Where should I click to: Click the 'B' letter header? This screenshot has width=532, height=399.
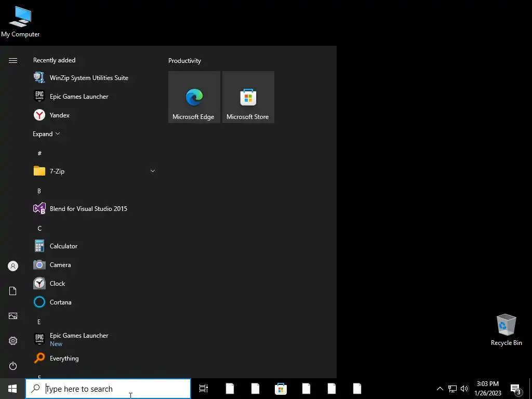(39, 191)
